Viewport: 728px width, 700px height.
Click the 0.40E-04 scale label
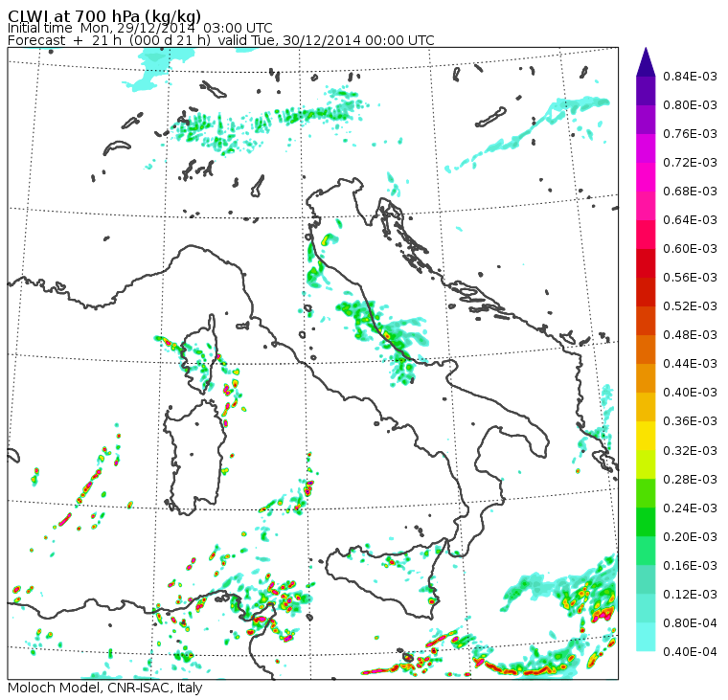pyautogui.click(x=690, y=652)
